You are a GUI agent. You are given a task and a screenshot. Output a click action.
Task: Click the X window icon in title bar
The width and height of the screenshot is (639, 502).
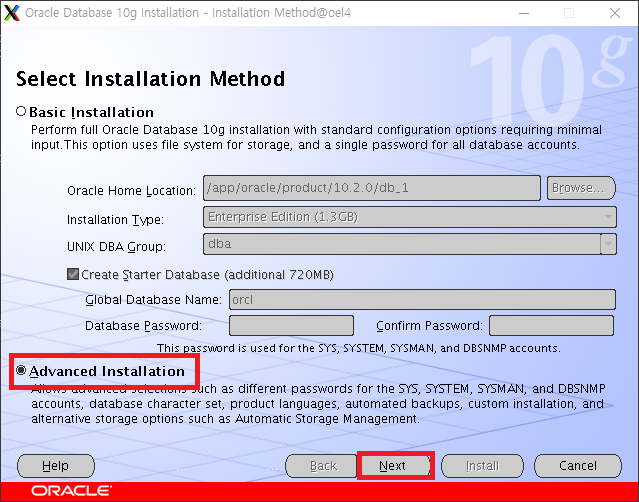(x=11, y=13)
